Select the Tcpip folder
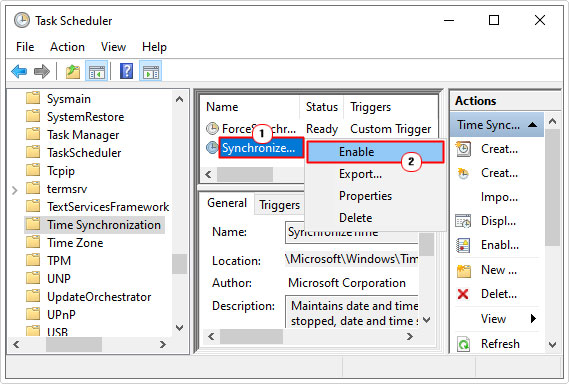Viewport: 569px width, 384px height. tap(61, 171)
